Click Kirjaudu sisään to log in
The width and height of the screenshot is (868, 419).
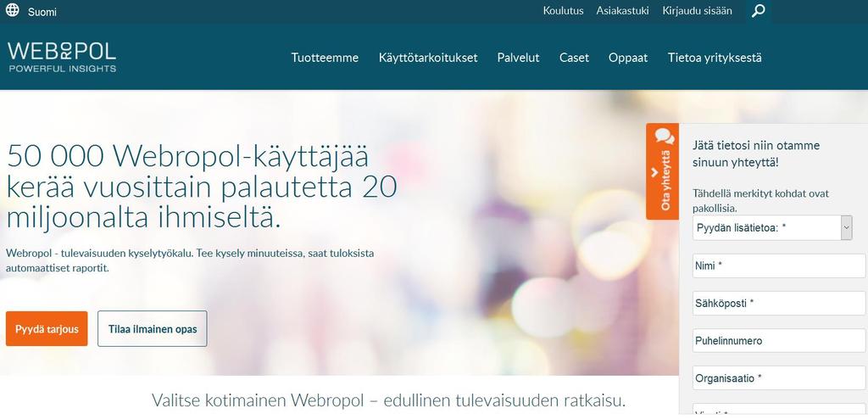pyautogui.click(x=697, y=10)
